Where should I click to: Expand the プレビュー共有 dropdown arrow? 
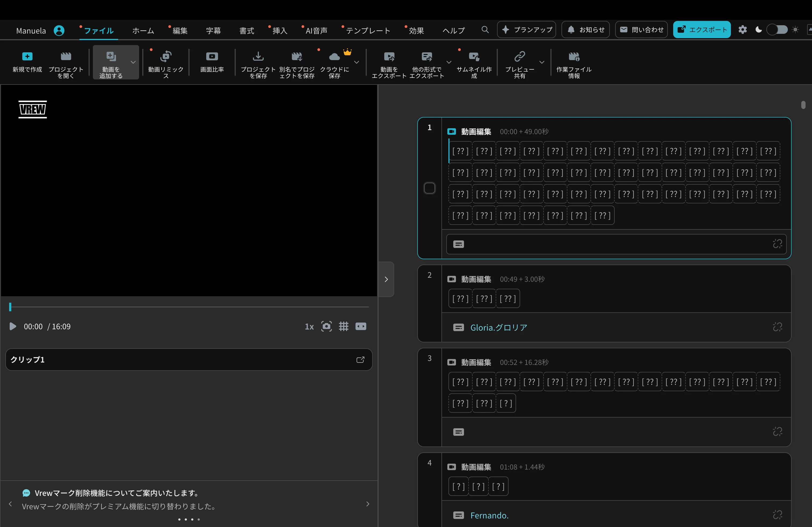pos(541,62)
